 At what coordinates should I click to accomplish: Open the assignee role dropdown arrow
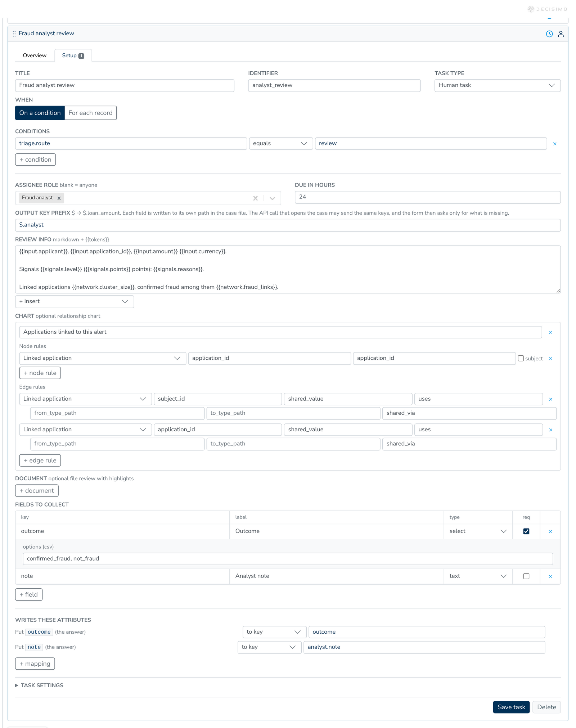click(273, 198)
